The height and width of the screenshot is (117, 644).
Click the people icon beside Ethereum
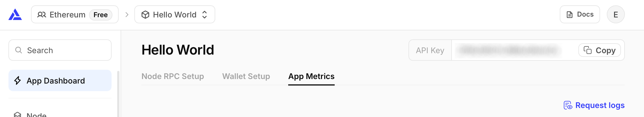point(42,15)
